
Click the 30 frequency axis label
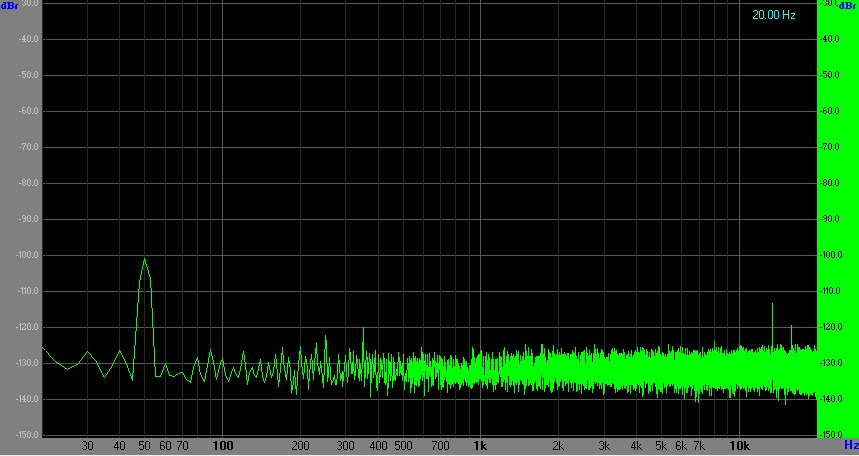pyautogui.click(x=88, y=446)
